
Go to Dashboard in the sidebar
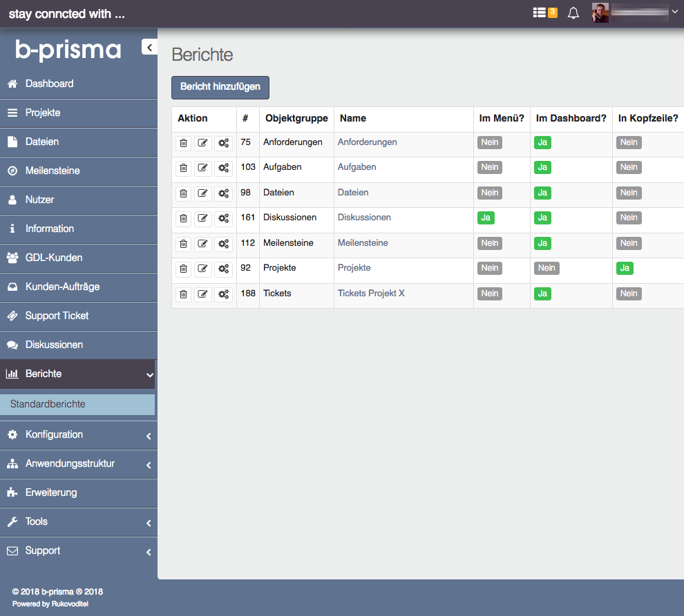pos(49,84)
